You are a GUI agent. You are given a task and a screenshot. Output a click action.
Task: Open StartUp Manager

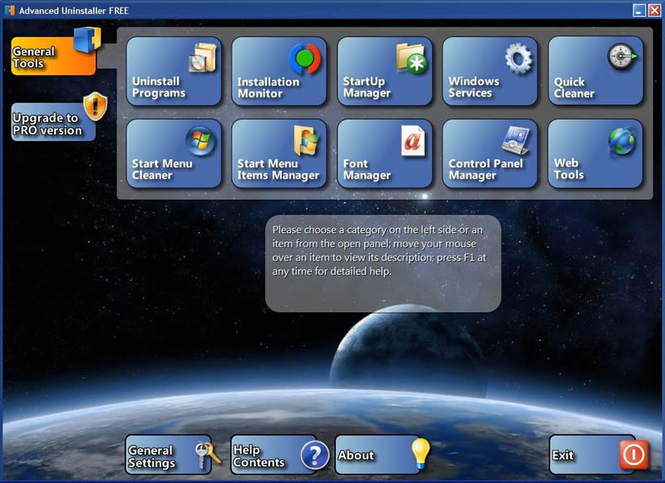385,71
